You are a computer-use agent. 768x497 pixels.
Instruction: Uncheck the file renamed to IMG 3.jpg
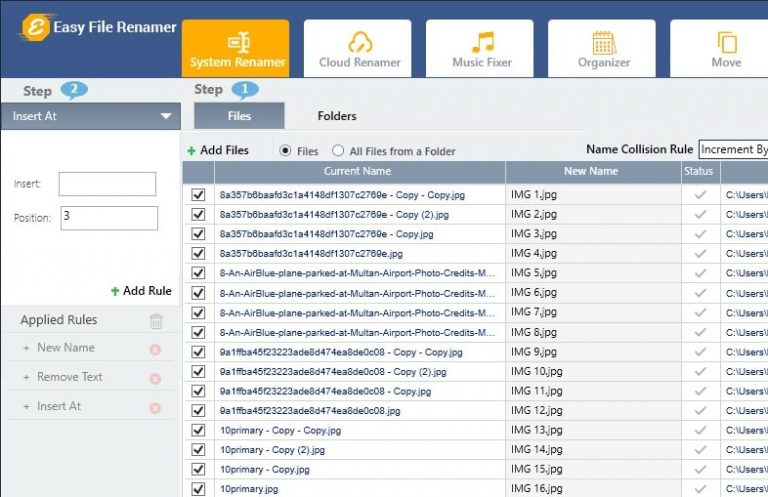(x=198, y=234)
